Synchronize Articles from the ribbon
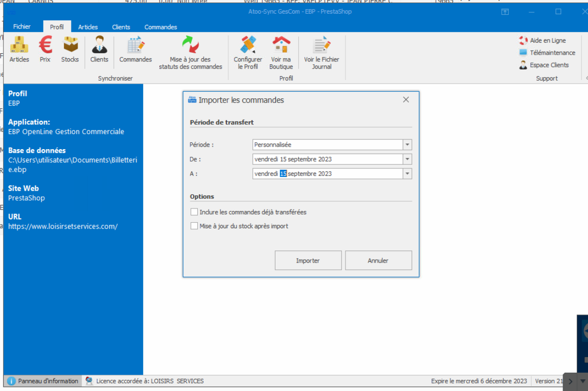 pyautogui.click(x=19, y=49)
